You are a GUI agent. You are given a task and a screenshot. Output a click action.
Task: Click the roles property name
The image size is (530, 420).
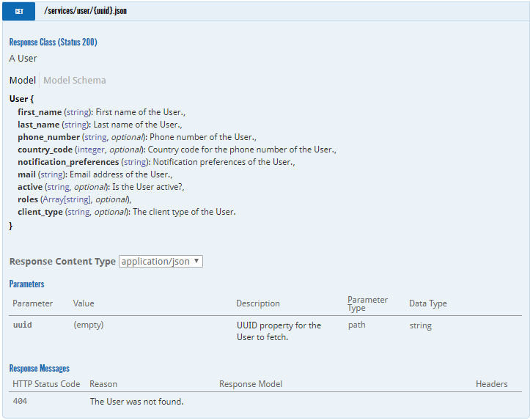pos(28,199)
